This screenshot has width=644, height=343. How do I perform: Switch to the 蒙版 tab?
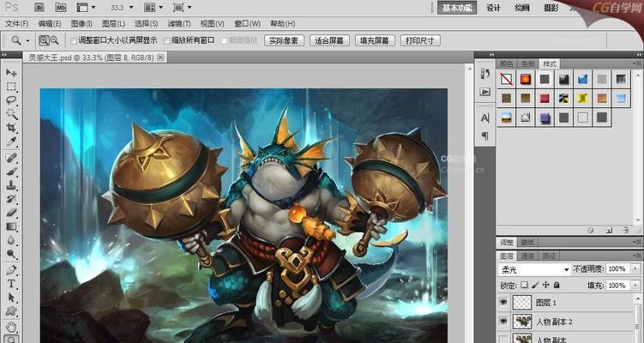point(527,243)
